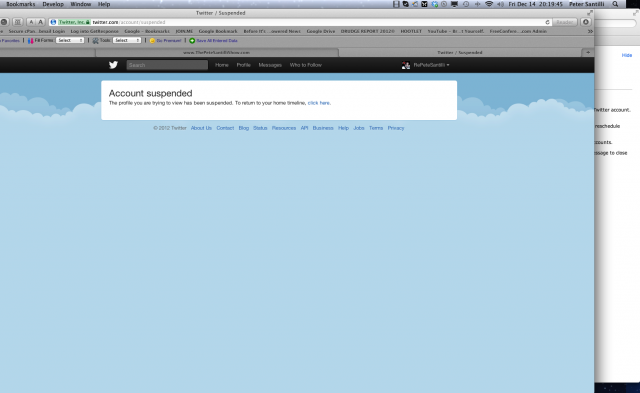Enter full screen using the Safari window arrows

pos(590,13)
